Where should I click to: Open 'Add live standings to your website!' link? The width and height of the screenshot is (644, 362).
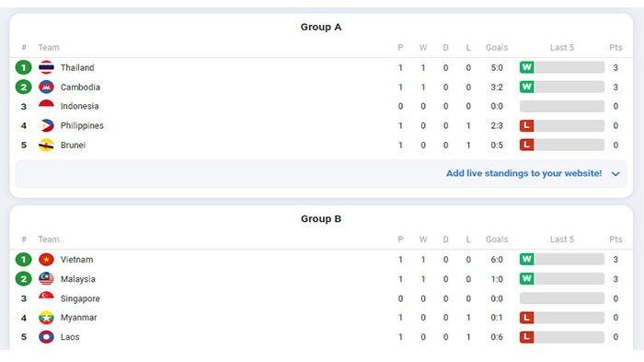point(524,173)
